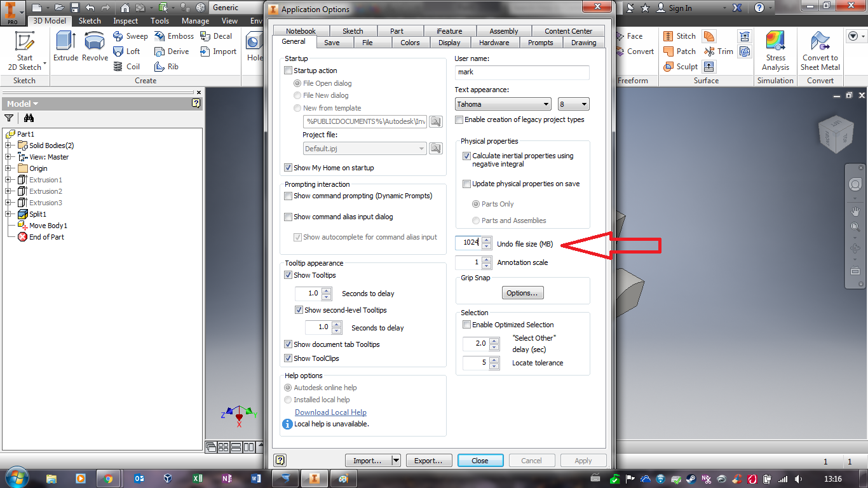Click the filter funnel icon in Model browser
This screenshot has width=868, height=488.
tap(9, 118)
